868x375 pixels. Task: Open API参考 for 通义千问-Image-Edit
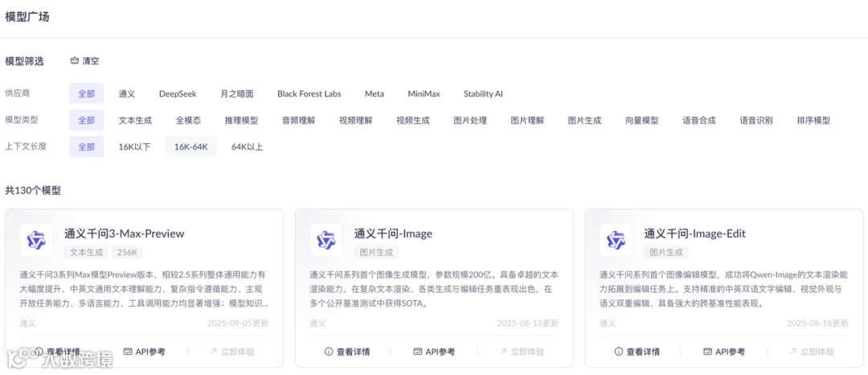[x=724, y=352]
